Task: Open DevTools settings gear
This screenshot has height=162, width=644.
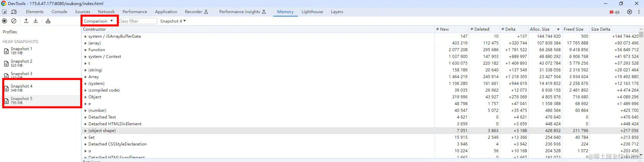Action: click(x=630, y=12)
